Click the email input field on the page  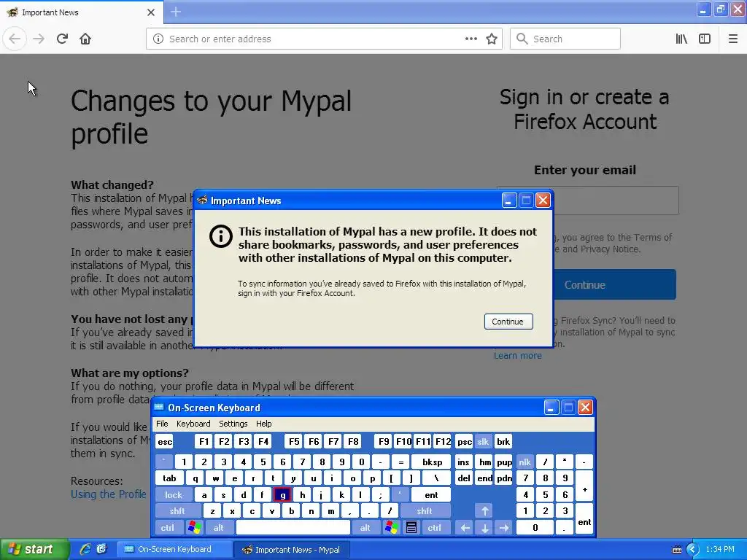click(616, 201)
